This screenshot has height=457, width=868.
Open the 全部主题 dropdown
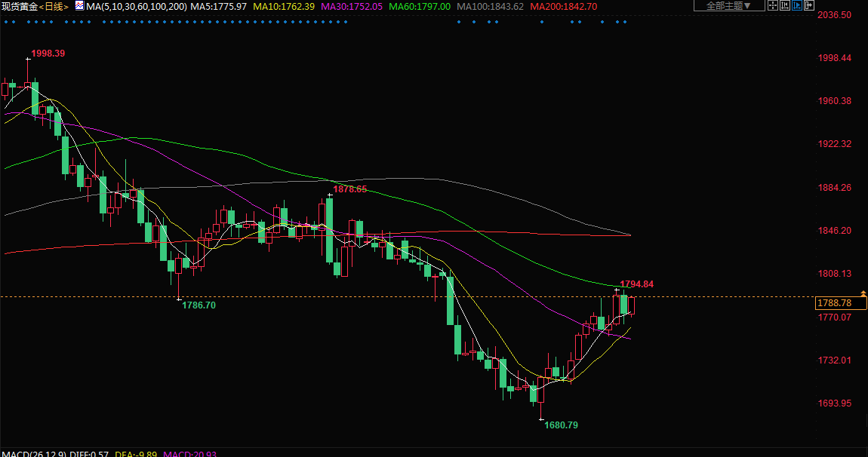coord(728,6)
